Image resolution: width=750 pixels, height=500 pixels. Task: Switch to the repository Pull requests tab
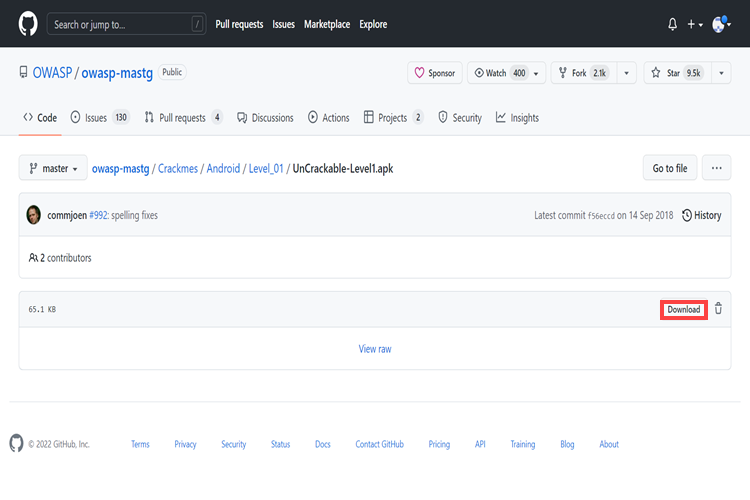pyautogui.click(x=184, y=117)
